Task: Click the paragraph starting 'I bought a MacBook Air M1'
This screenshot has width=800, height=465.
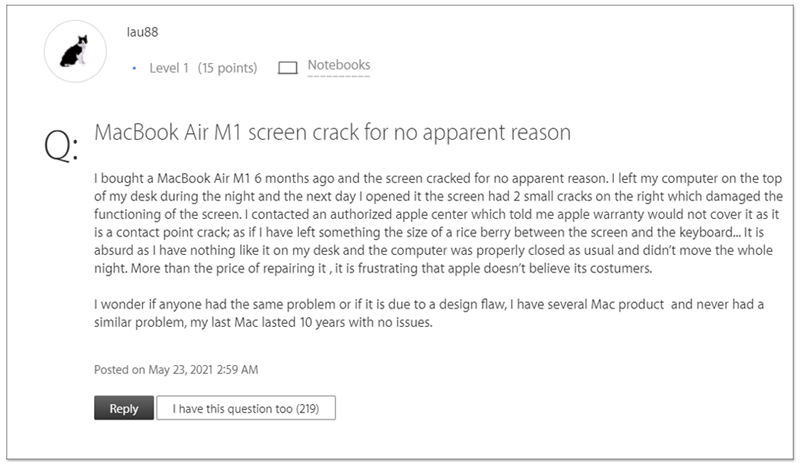Action: [x=438, y=223]
